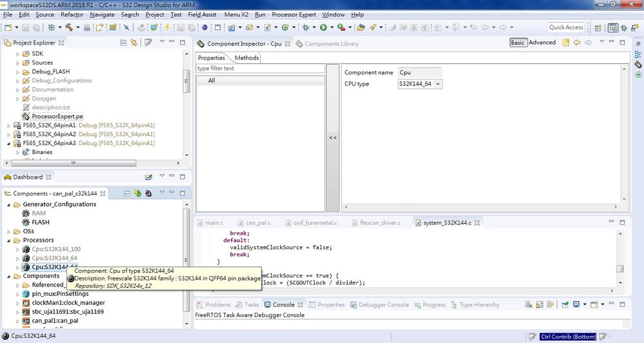Click the new class green C toolbar icon
This screenshot has height=343, width=644.
pyautogui.click(x=285, y=28)
